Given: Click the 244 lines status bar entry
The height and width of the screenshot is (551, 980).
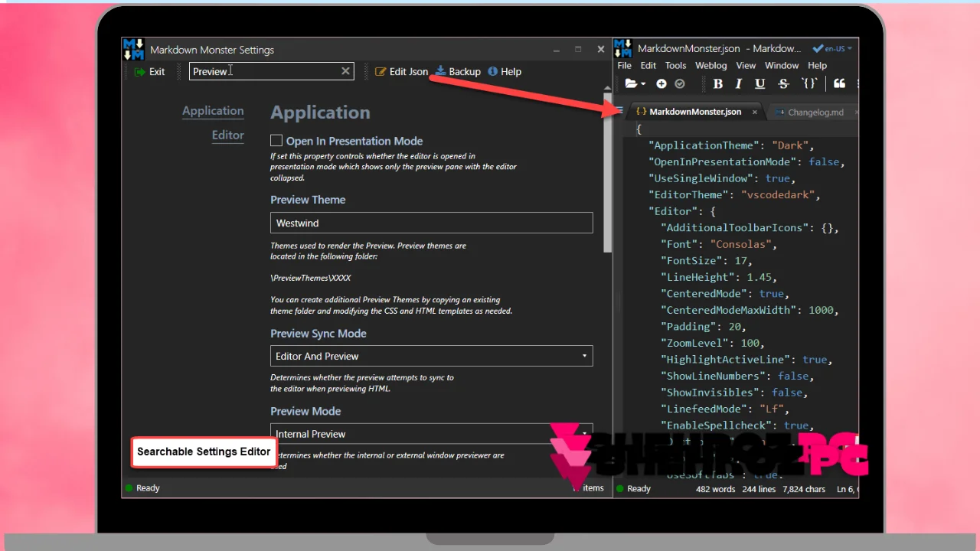Looking at the screenshot, I should click(759, 488).
